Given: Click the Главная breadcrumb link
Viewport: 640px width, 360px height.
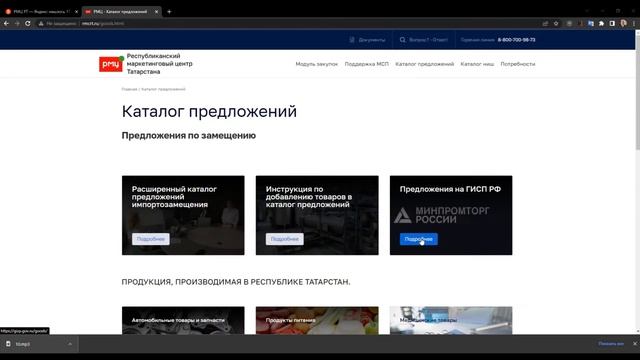Looking at the screenshot, I should [x=129, y=89].
